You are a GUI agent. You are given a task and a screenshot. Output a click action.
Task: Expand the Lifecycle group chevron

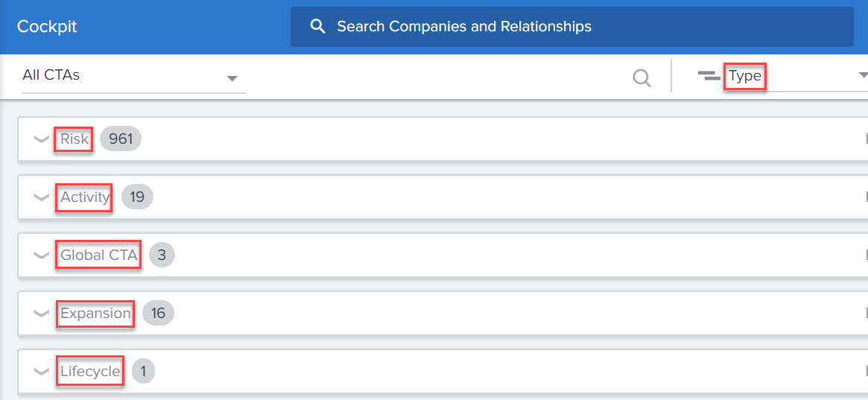(41, 371)
